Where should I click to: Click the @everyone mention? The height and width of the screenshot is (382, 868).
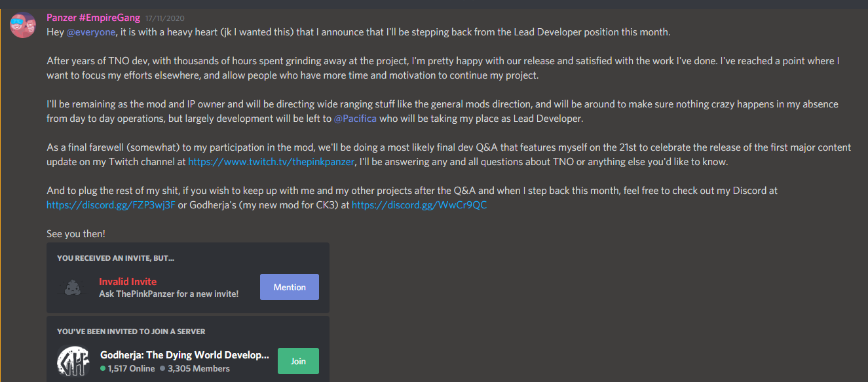coord(90,32)
